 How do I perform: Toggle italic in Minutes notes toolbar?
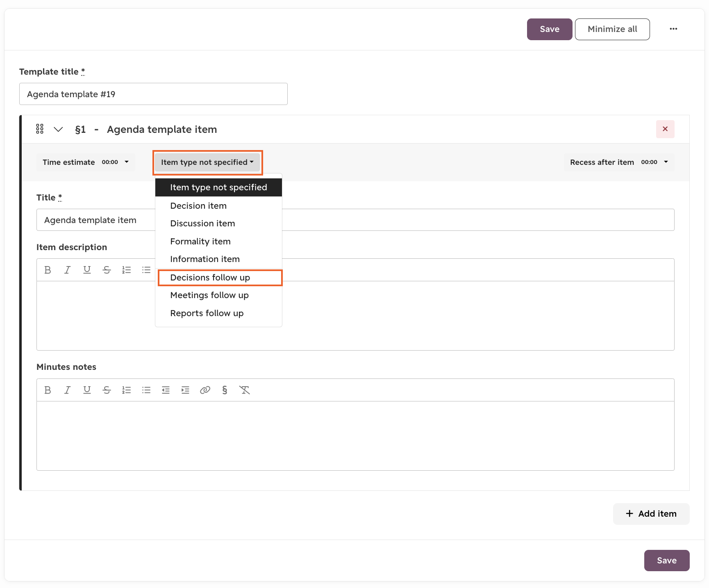67,390
